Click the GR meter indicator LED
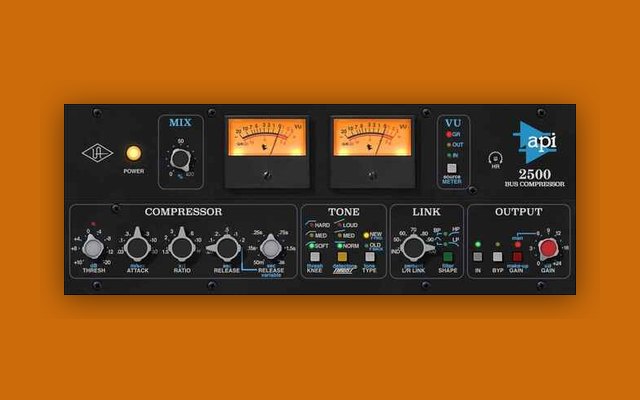The image size is (640, 400). point(449,134)
